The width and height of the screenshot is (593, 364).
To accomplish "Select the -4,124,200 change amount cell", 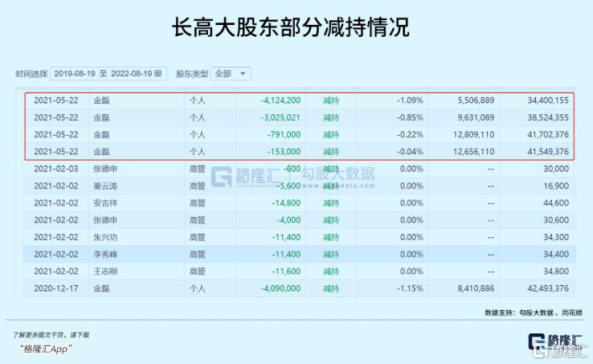I will pyautogui.click(x=280, y=100).
